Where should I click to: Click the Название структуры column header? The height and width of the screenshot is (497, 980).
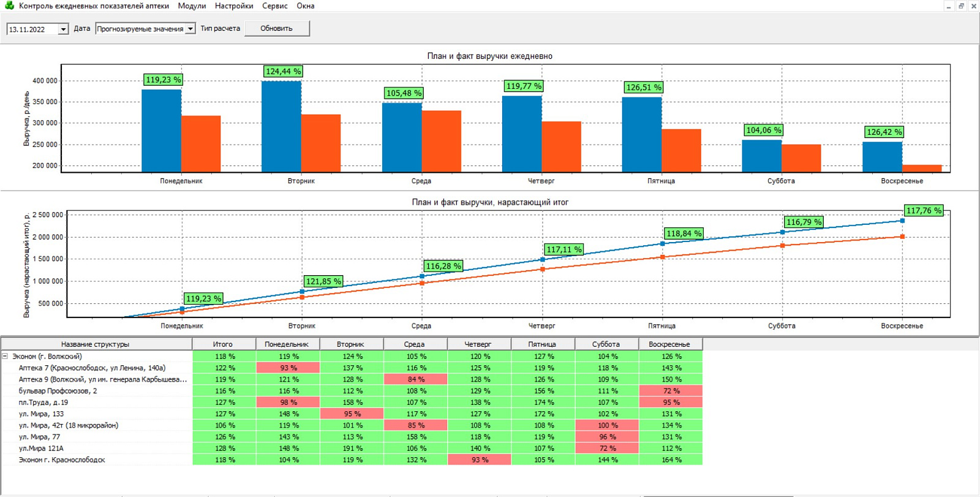coord(96,344)
